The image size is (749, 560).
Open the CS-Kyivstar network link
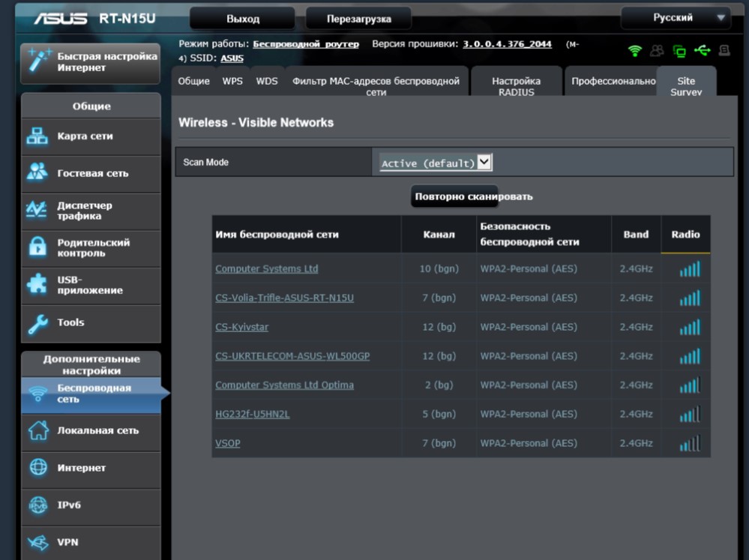click(x=241, y=327)
